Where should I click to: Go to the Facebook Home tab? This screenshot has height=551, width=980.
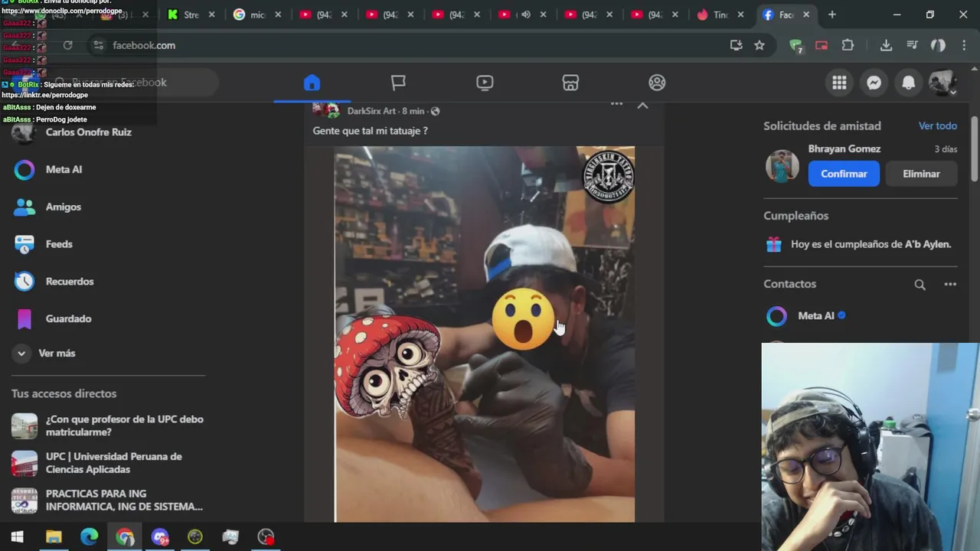[312, 83]
